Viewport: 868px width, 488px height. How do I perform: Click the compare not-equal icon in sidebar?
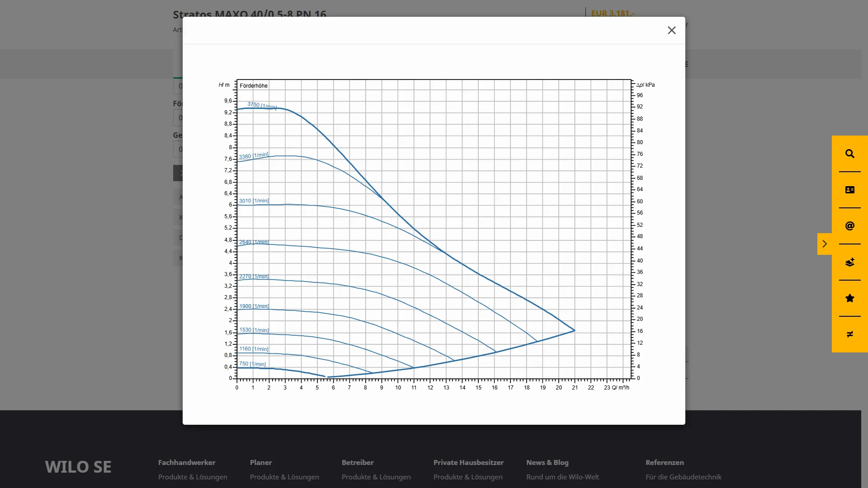point(849,334)
